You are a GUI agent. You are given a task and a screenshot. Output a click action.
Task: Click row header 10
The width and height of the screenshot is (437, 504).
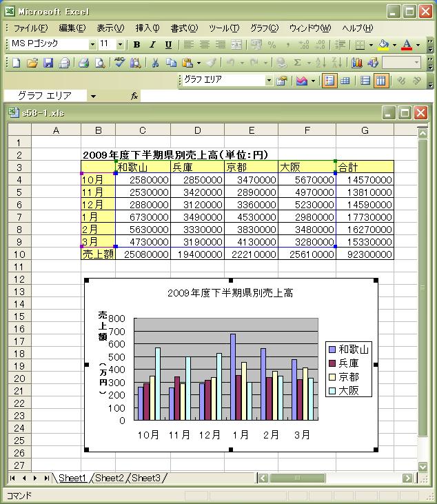point(19,254)
